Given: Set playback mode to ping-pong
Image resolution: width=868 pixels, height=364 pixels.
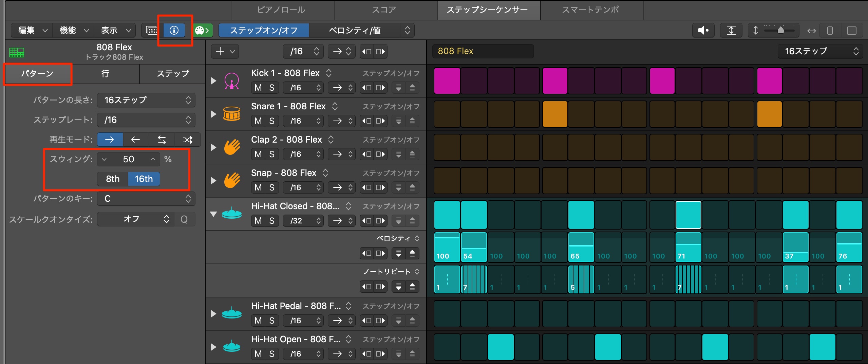Looking at the screenshot, I should 162,140.
